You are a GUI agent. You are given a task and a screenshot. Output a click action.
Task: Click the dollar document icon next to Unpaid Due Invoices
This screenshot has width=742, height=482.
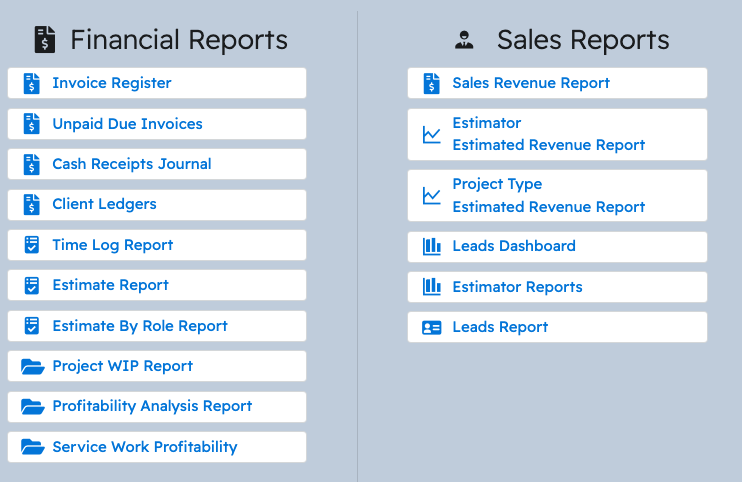coord(32,124)
